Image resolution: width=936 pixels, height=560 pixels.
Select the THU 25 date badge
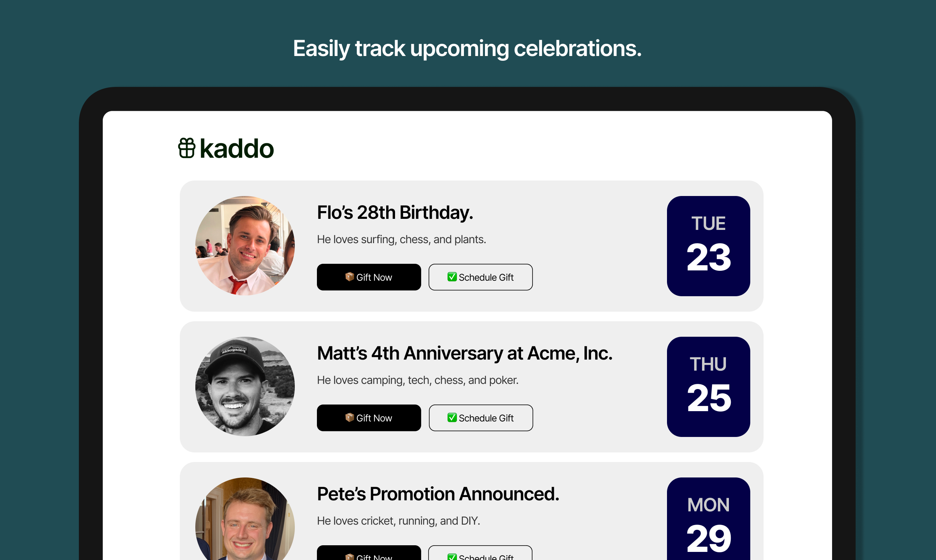[708, 387]
